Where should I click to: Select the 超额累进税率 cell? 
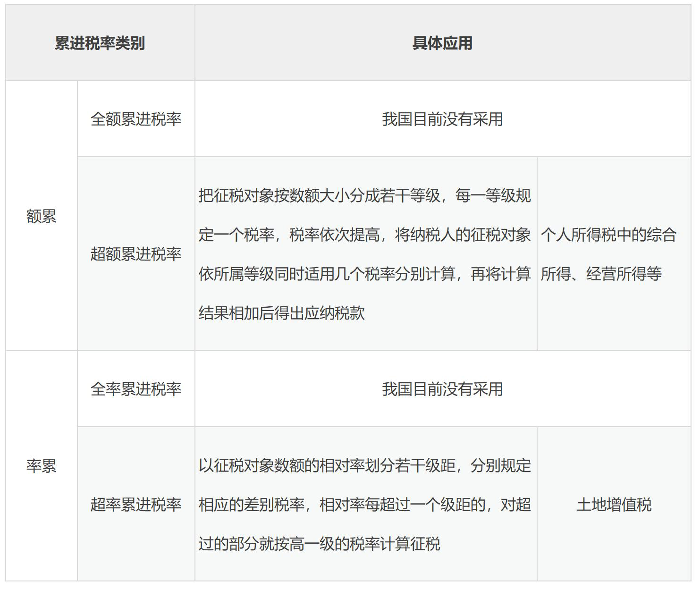(136, 254)
